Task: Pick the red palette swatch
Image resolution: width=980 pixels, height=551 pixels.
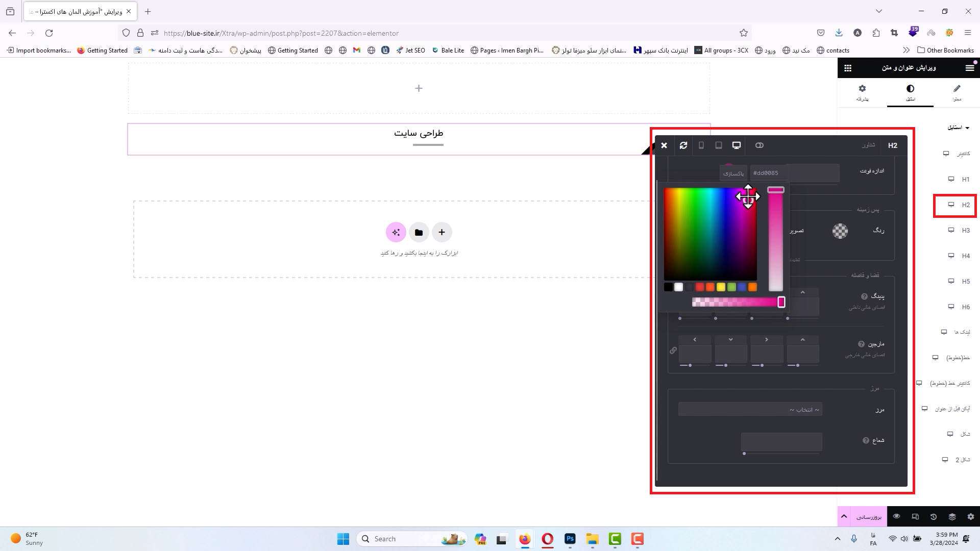Action: point(700,287)
